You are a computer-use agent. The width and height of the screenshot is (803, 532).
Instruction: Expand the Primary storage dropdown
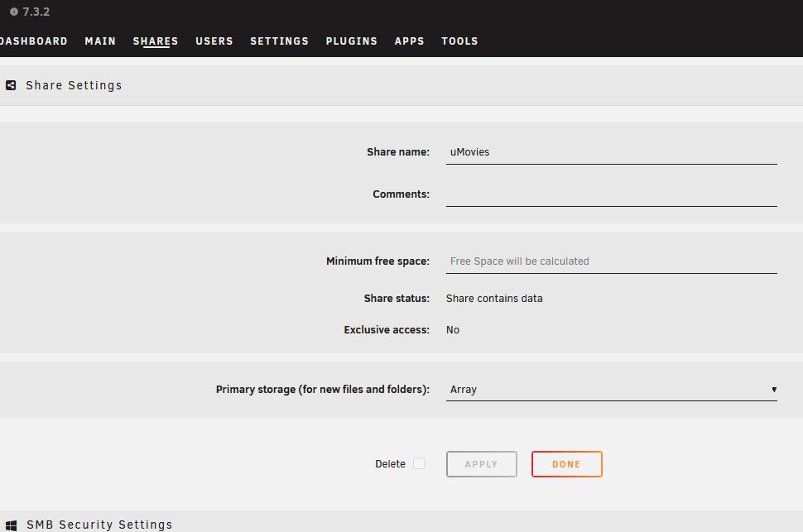(612, 390)
